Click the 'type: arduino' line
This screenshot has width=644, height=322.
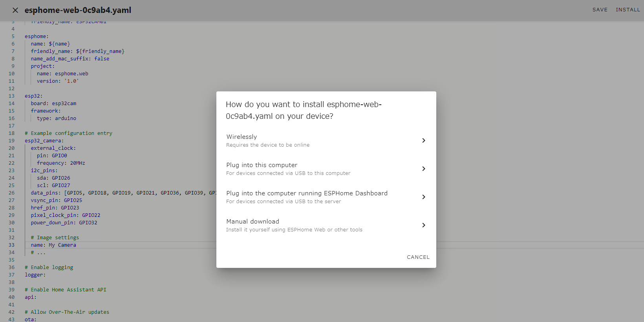pyautogui.click(x=57, y=118)
